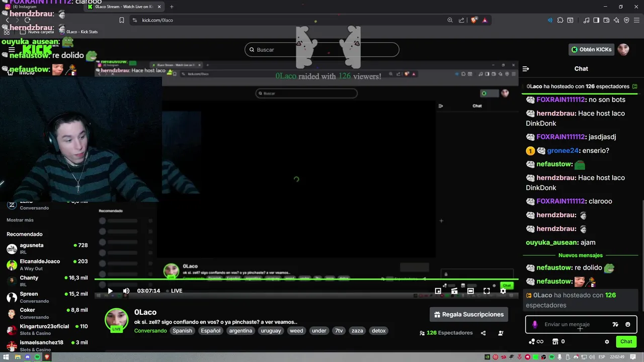Select the Spanish tag
Image resolution: width=644 pixels, height=362 pixels.
(182, 331)
